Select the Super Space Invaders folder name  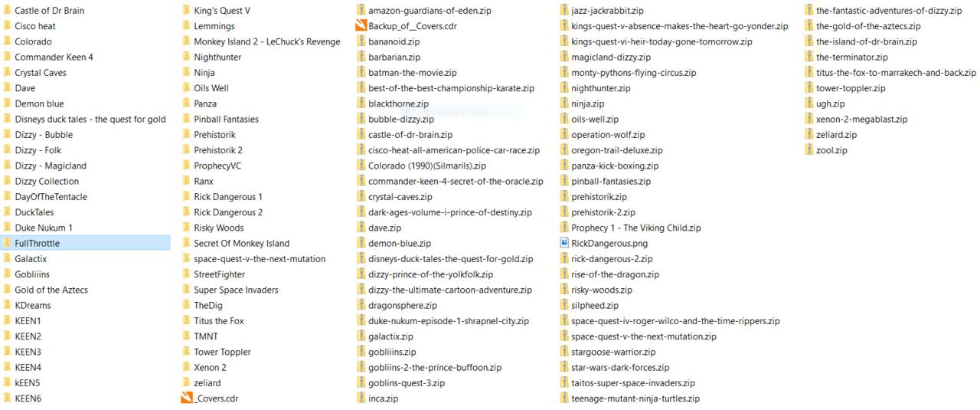[236, 290]
